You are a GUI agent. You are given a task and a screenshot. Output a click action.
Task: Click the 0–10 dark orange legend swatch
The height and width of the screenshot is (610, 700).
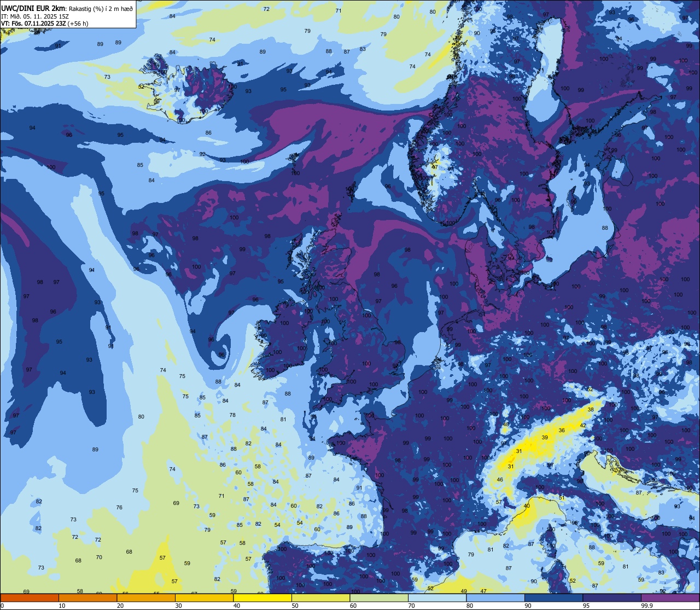30,597
